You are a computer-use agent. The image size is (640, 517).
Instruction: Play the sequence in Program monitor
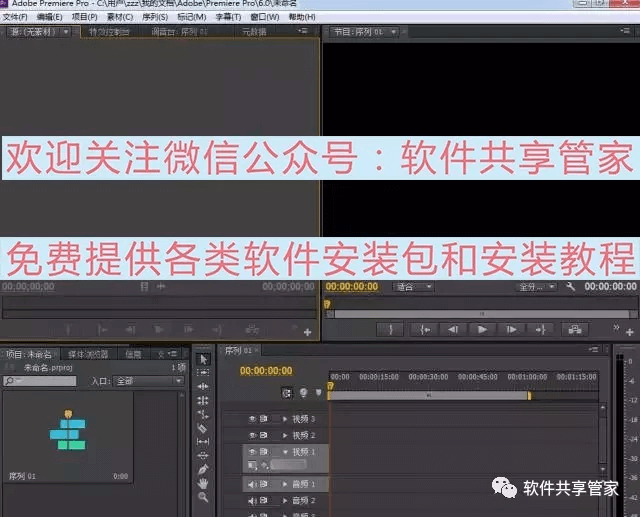(482, 329)
